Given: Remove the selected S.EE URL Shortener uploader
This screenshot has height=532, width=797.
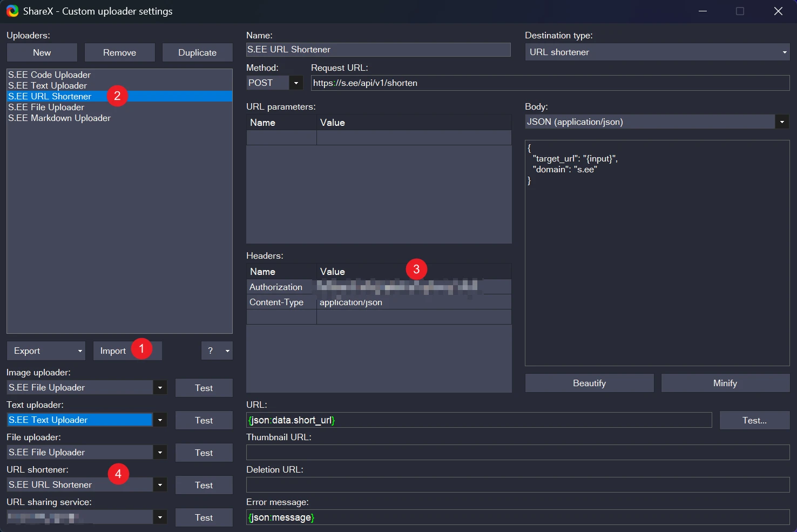Looking at the screenshot, I should coord(119,52).
